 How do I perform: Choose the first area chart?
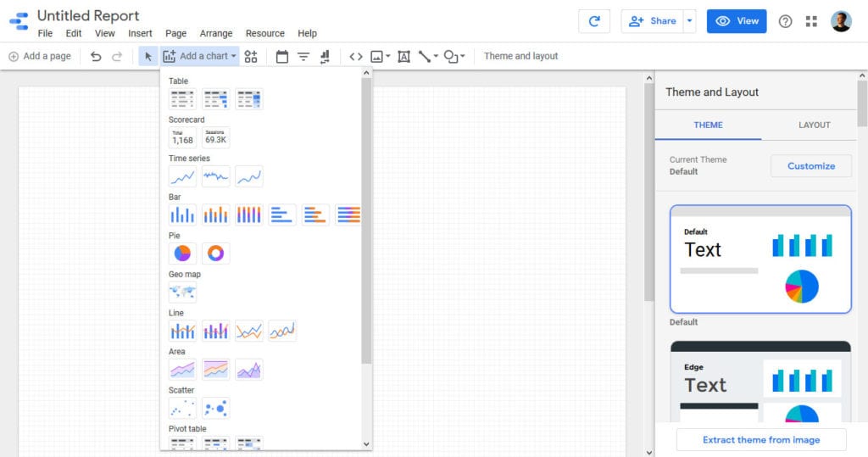182,370
